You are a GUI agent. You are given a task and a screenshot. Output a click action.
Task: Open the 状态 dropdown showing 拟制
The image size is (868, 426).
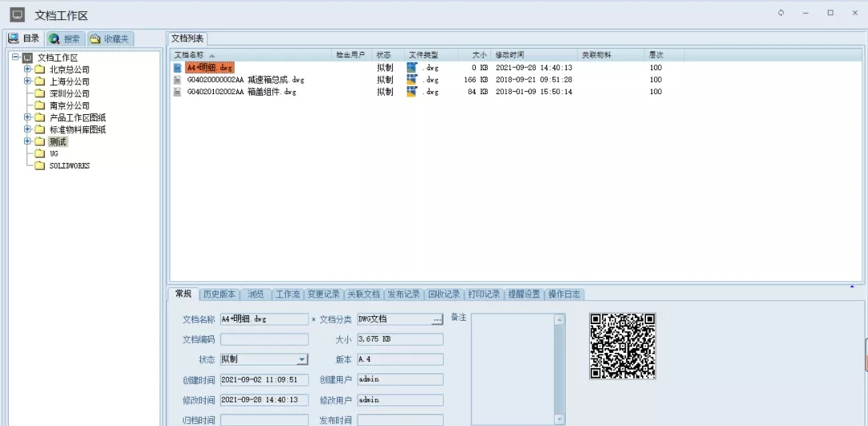click(302, 360)
